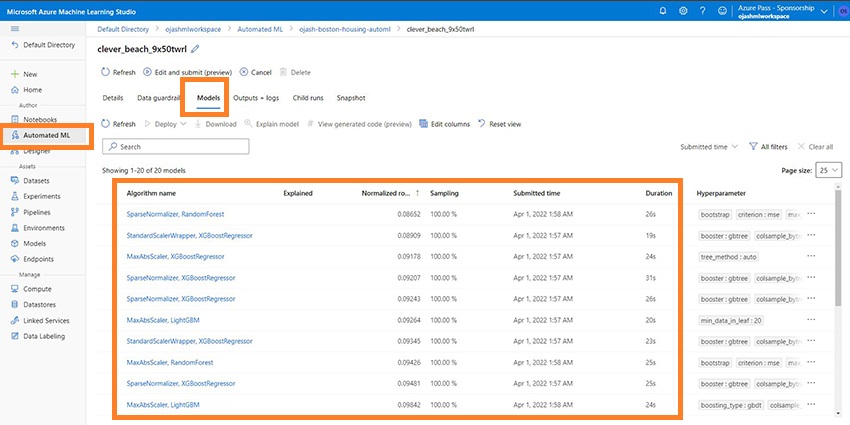Sort by Algorithm name column header
This screenshot has width=850, height=425.
151,193
